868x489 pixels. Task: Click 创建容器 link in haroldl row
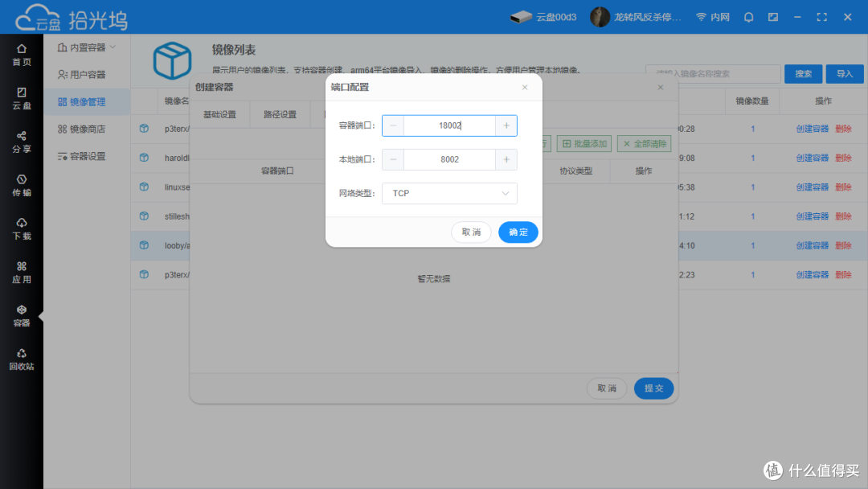812,158
